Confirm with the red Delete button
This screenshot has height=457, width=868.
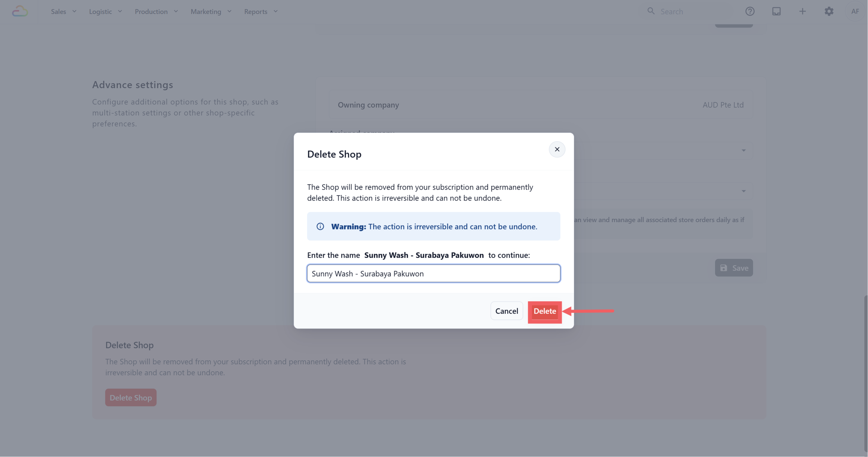click(x=545, y=311)
